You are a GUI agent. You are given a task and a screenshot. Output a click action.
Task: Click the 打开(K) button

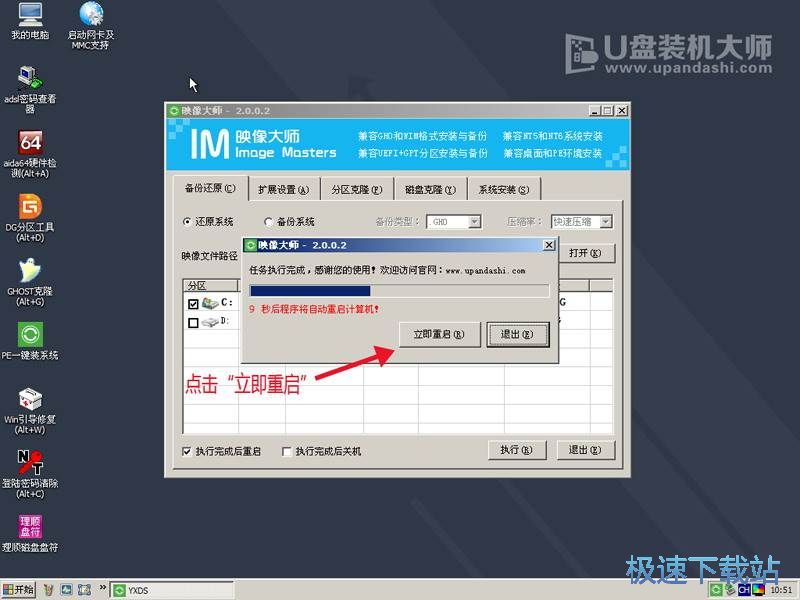[x=585, y=253]
